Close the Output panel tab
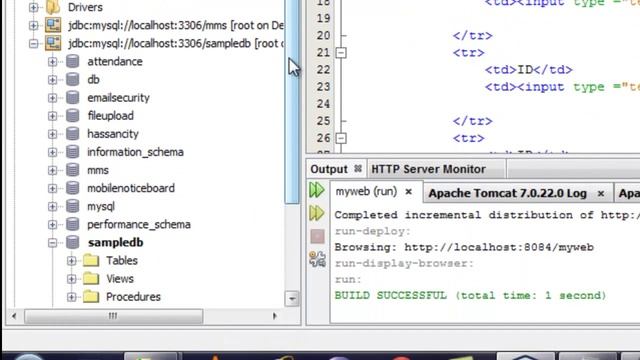The width and height of the screenshot is (640, 360). pos(358,169)
